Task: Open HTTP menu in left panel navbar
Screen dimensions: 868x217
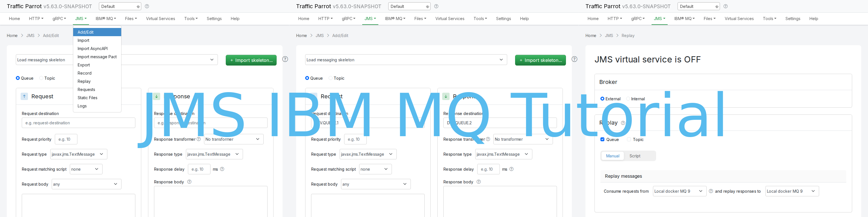Action: (36, 19)
